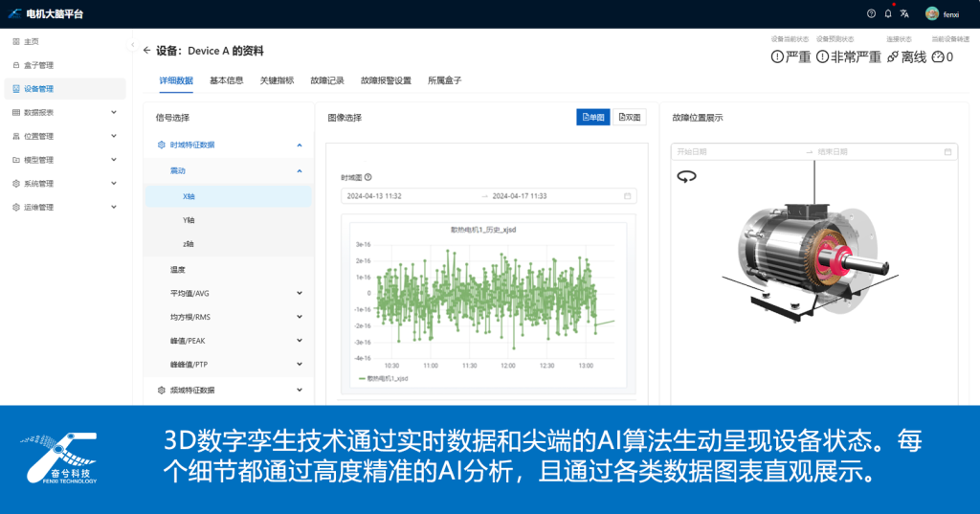Click the 3D model rotate icon
Screen dimensions: 980x514
(x=686, y=176)
